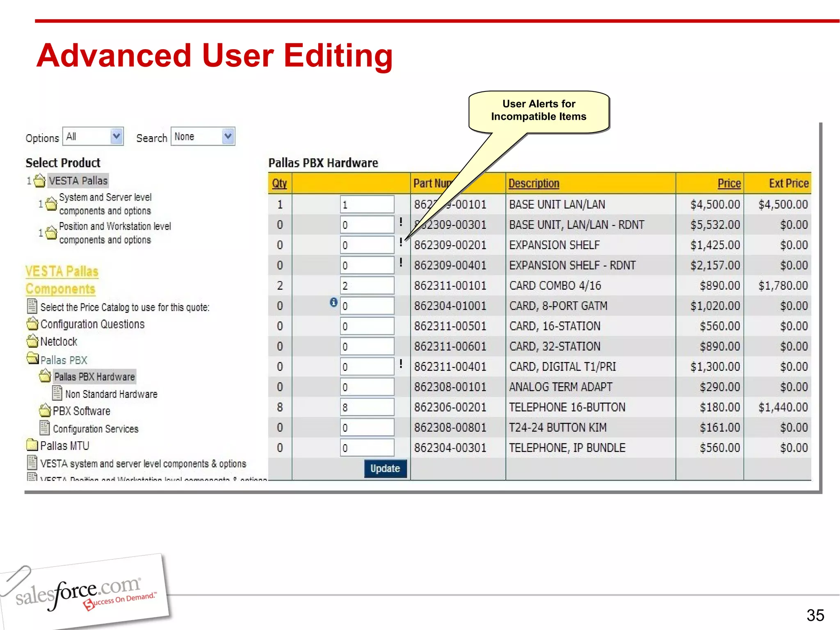Click the Non Standard Hardware document icon
Screen dimensions: 840x630
click(57, 393)
